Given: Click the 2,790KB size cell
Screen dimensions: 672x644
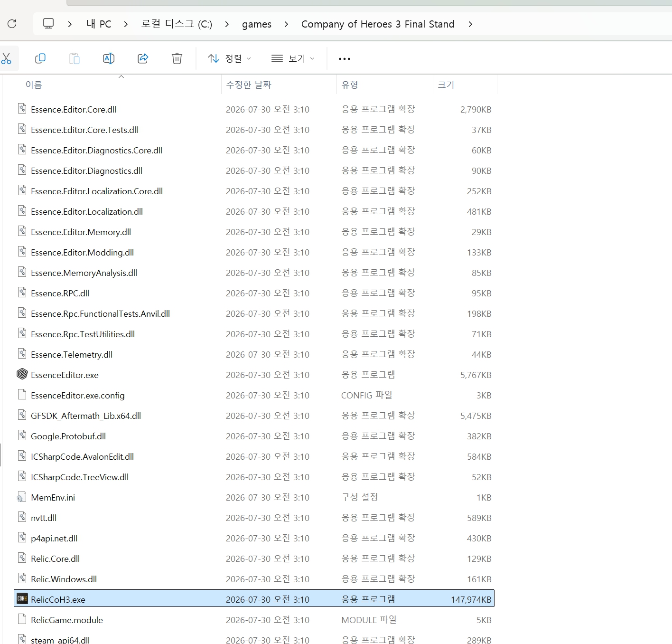Looking at the screenshot, I should pos(476,109).
